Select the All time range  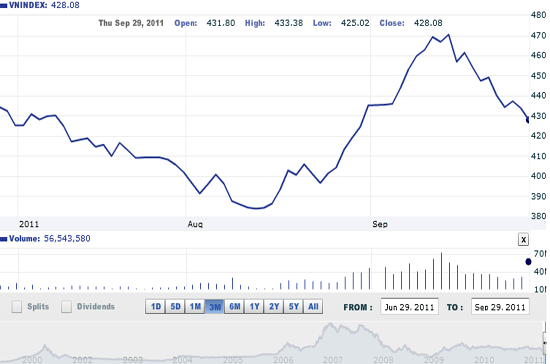[x=313, y=307]
